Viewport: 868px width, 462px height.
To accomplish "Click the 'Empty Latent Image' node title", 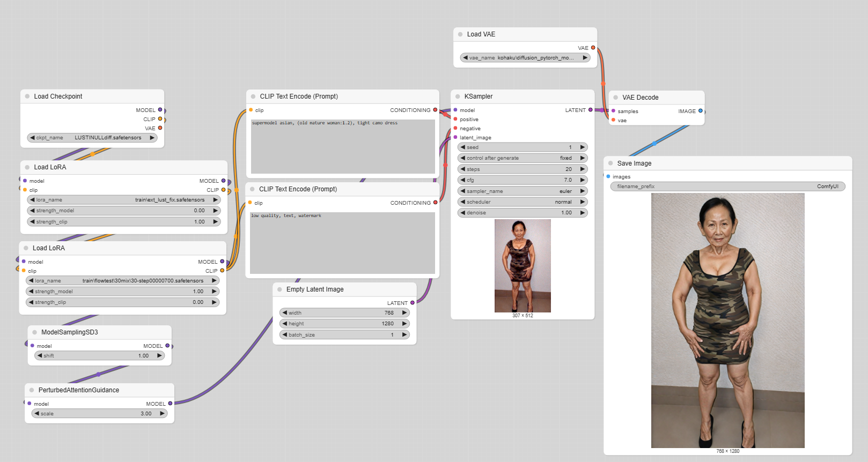I will point(315,289).
